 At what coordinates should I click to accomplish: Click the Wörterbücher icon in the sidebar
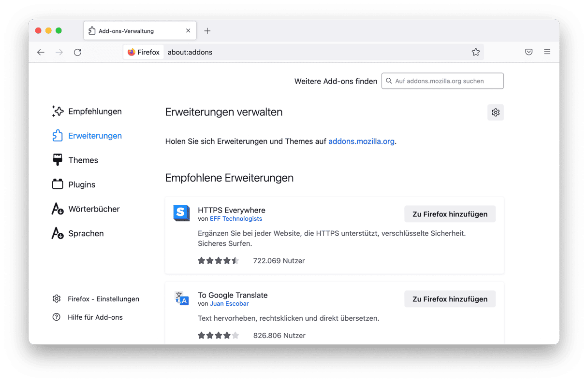[58, 209]
